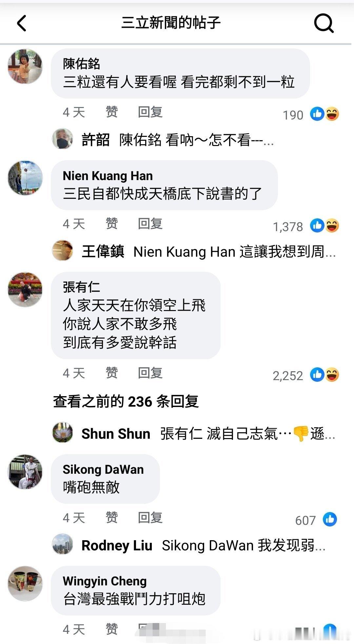The width and height of the screenshot is (354, 644).
Task: View the 1,378 reactions on Nien Kuang Han's comment
Action: 306,226
